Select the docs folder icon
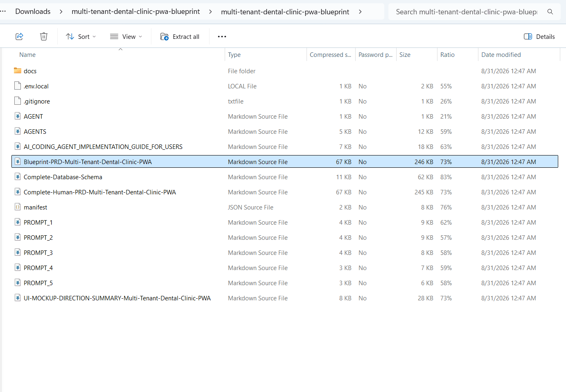566x392 pixels. 18,71
